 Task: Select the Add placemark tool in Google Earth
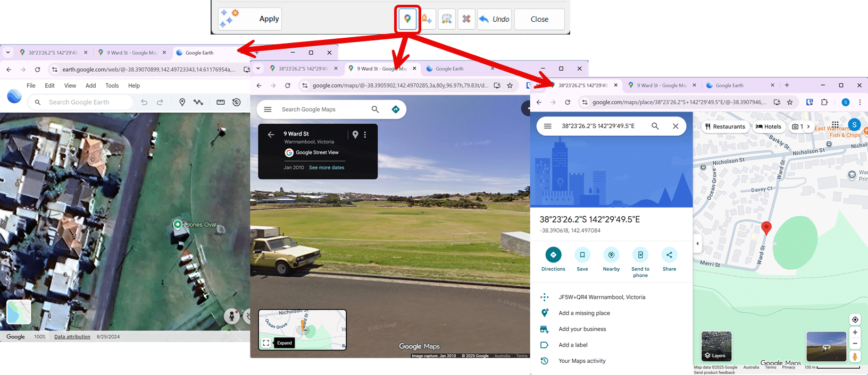tap(182, 102)
